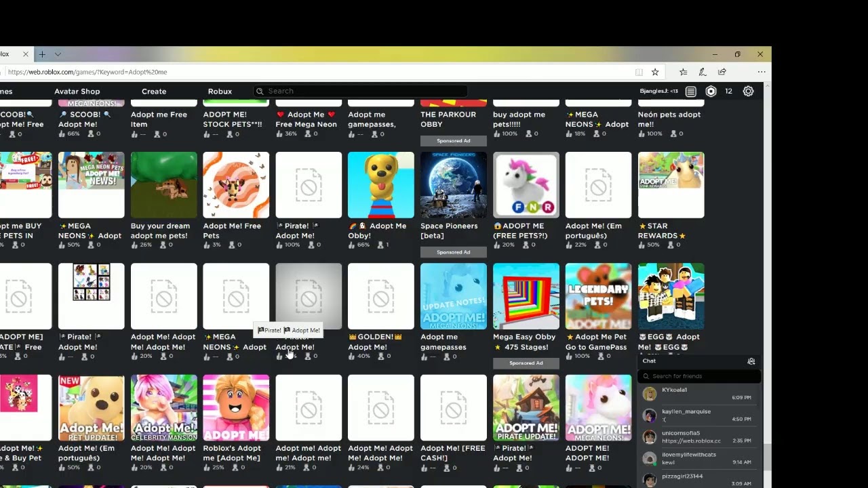
Task: Open unicornsofia5 chat avatar
Action: [x=650, y=437]
